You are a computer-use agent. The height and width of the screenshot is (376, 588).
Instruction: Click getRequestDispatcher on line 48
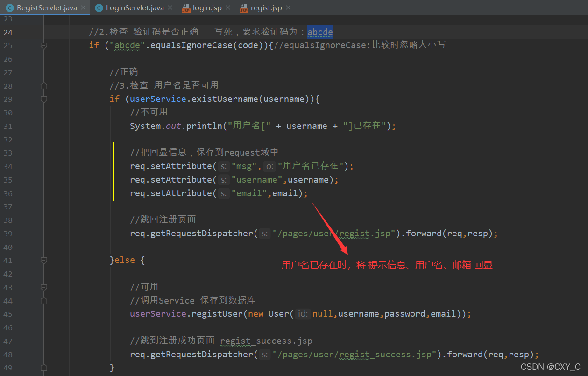201,355
